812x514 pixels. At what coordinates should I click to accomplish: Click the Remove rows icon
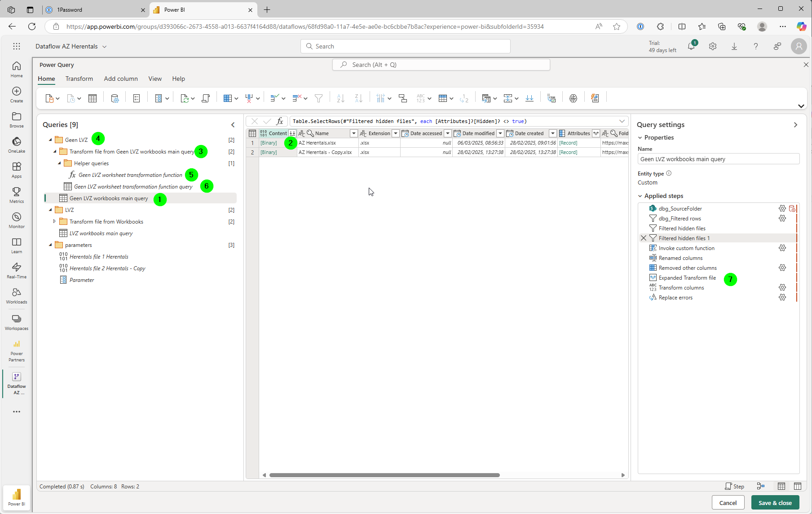[x=297, y=98]
